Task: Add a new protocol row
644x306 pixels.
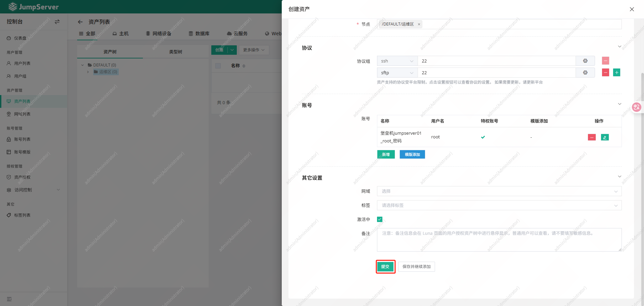Action: 616,73
